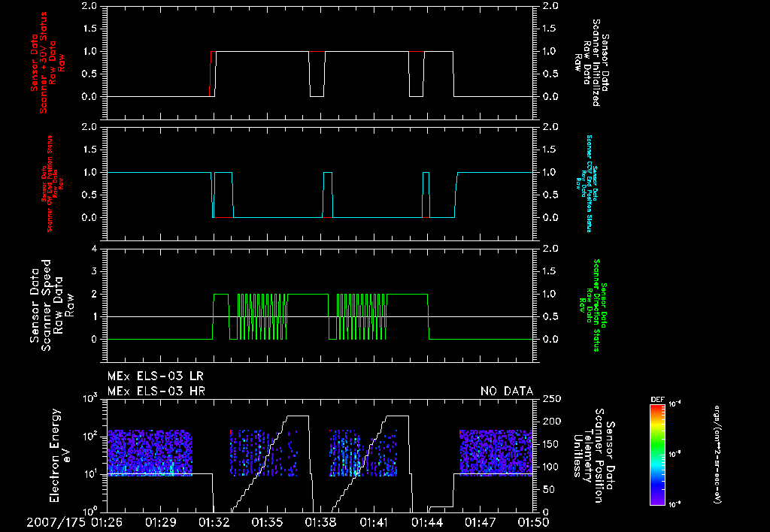
Task: Click the cyan Scanner CCW End Position Status label
Action: coord(587,183)
